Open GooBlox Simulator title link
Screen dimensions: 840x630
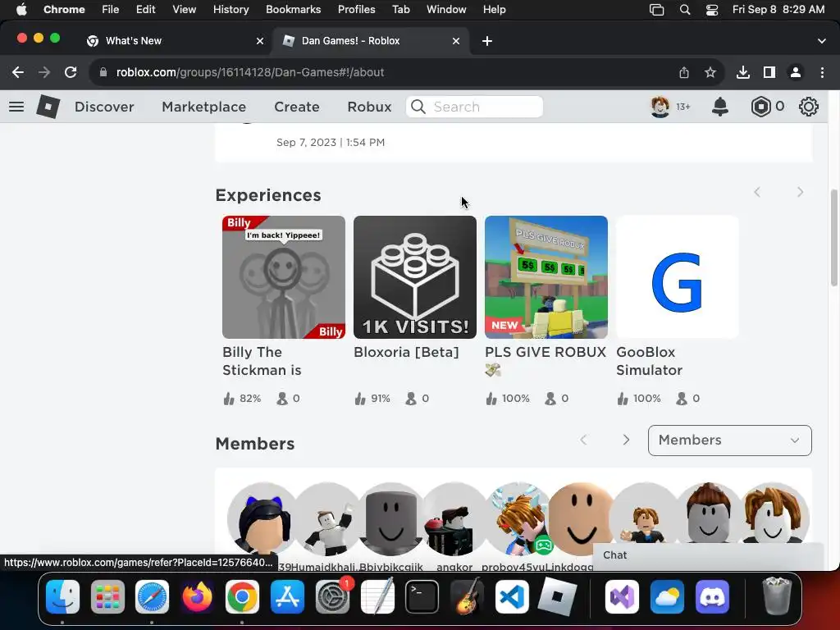(650, 361)
